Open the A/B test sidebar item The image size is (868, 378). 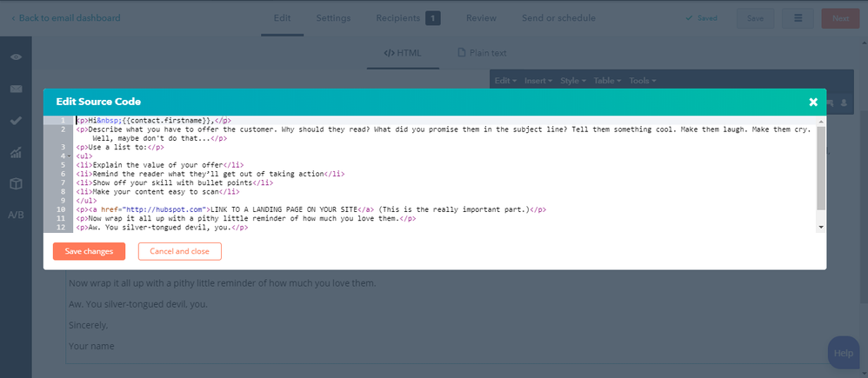(16, 215)
